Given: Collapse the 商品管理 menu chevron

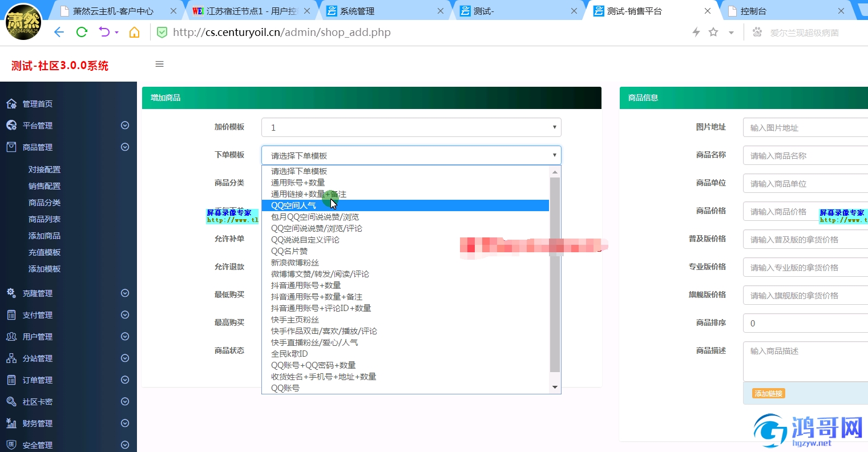Looking at the screenshot, I should [125, 147].
